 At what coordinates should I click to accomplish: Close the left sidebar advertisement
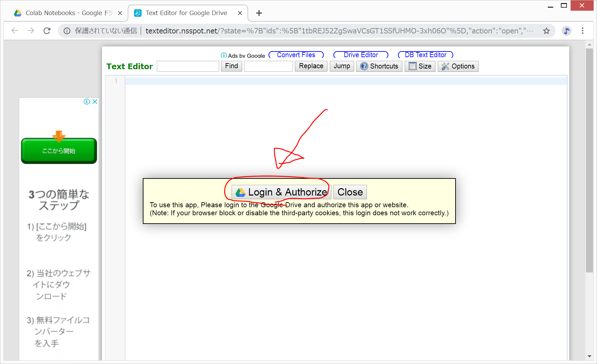point(95,102)
